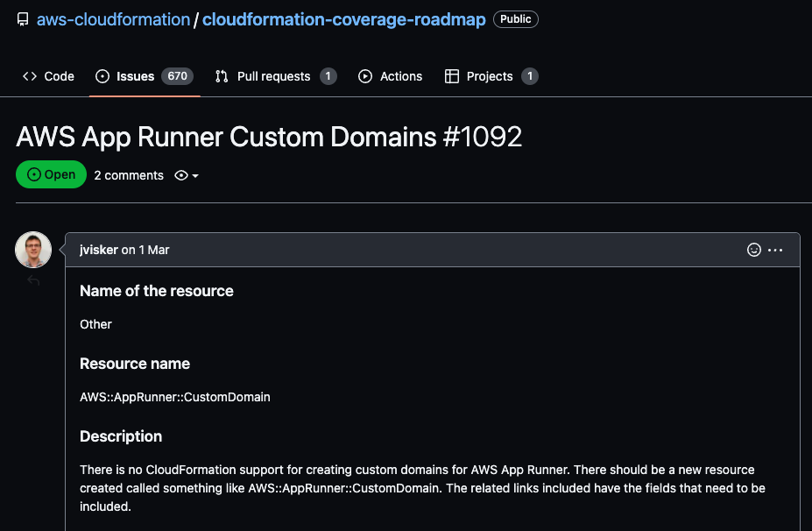812x531 pixels.
Task: Click the Issues circle icon
Action: [102, 76]
